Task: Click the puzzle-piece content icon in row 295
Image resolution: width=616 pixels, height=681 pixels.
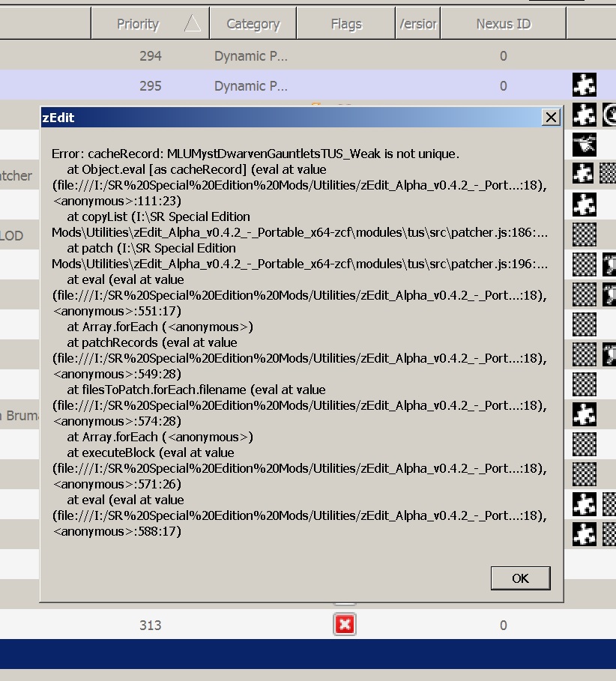Action: [585, 85]
